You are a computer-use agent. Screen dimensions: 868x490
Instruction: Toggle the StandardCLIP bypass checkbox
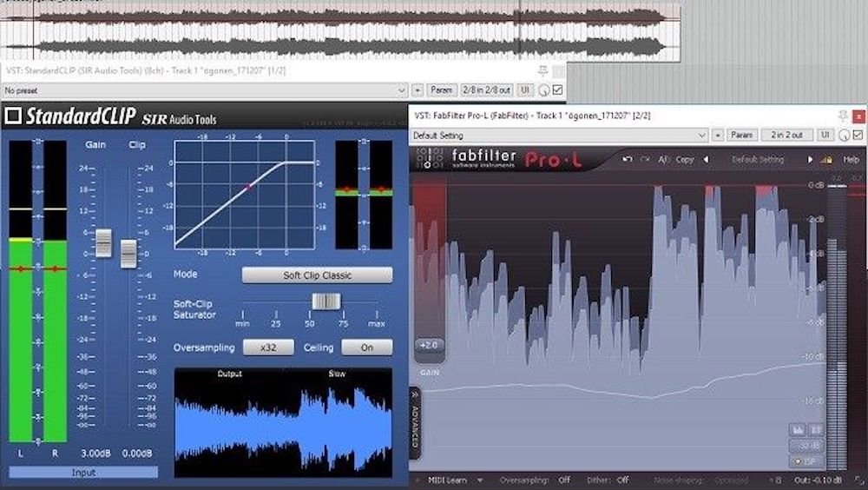(557, 89)
